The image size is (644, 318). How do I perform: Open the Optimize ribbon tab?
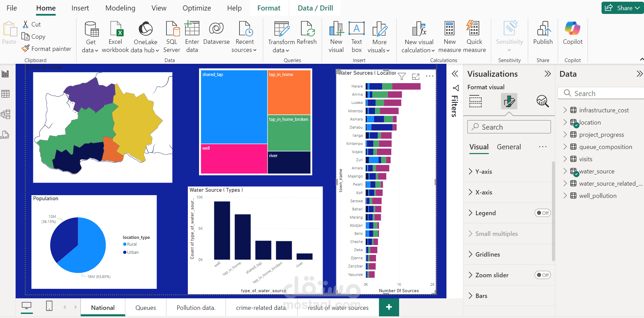coord(197,8)
